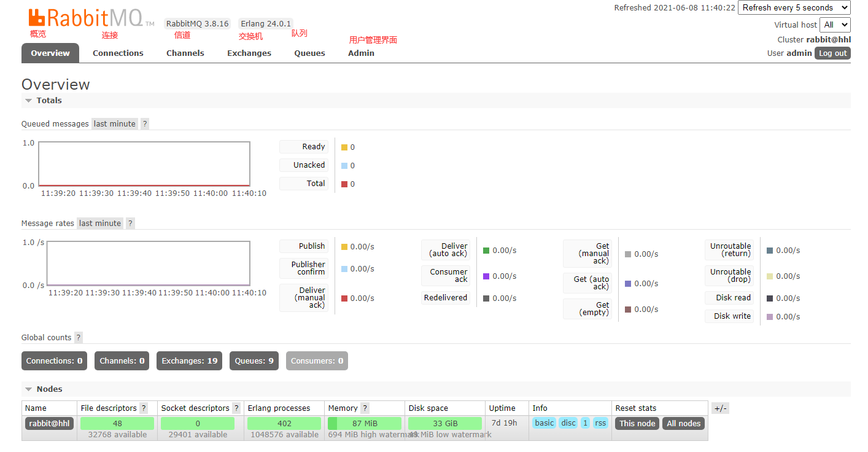Viewport: 868px width, 452px height.
Task: Switch to the Queues tab
Action: (x=309, y=53)
